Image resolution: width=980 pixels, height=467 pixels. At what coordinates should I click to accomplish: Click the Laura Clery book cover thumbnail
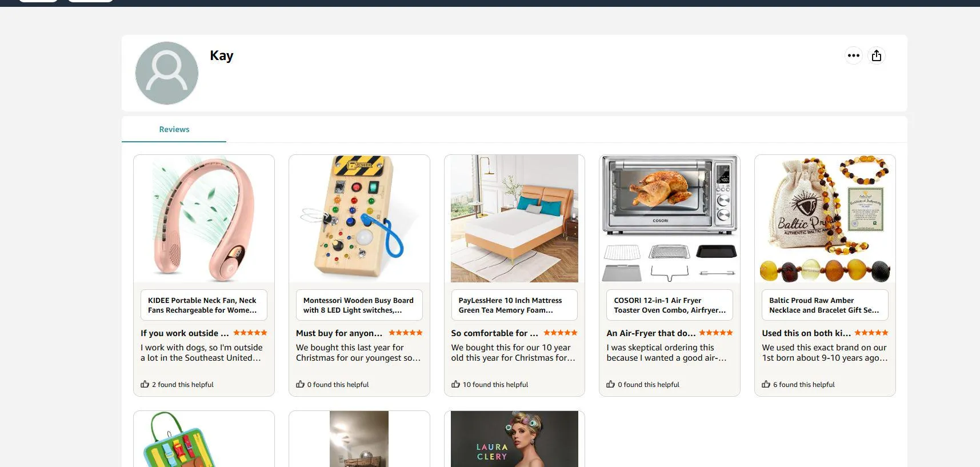[514, 439]
